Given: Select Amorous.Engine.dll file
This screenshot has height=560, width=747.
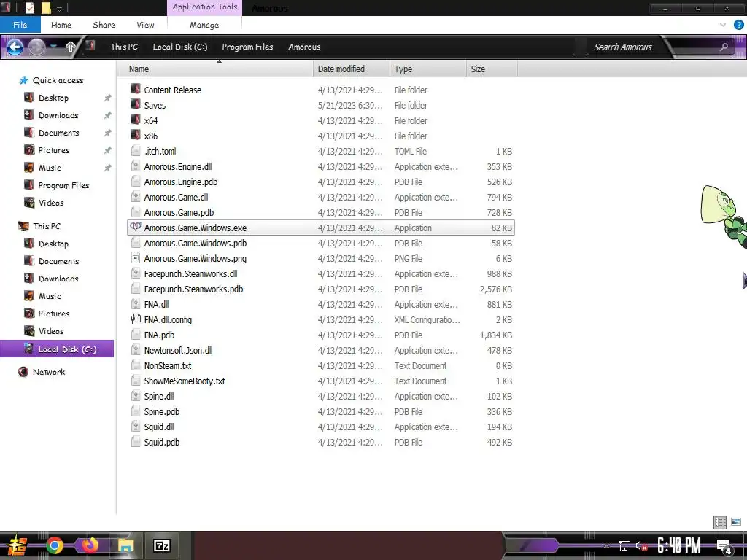Looking at the screenshot, I should click(321, 167).
